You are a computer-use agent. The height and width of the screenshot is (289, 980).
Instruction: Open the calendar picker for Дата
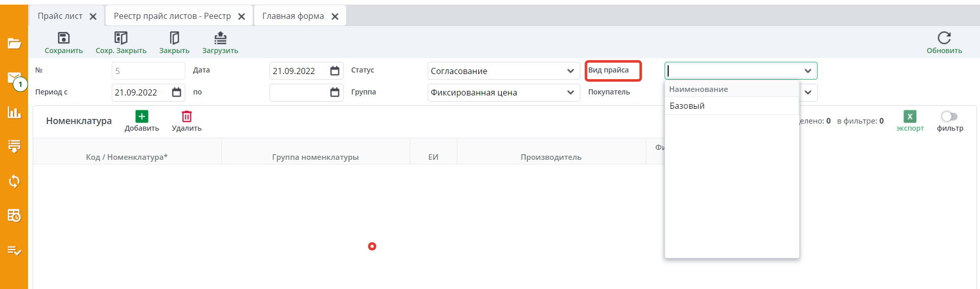click(x=335, y=71)
